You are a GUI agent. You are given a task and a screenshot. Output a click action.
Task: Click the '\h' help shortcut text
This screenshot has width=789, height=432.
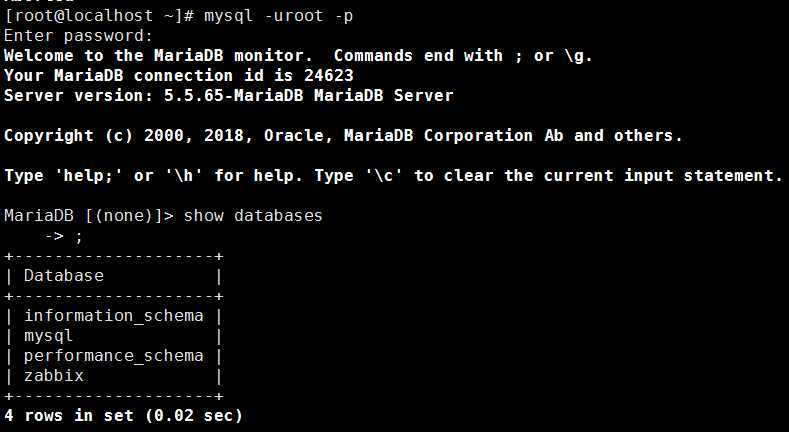pos(183,176)
